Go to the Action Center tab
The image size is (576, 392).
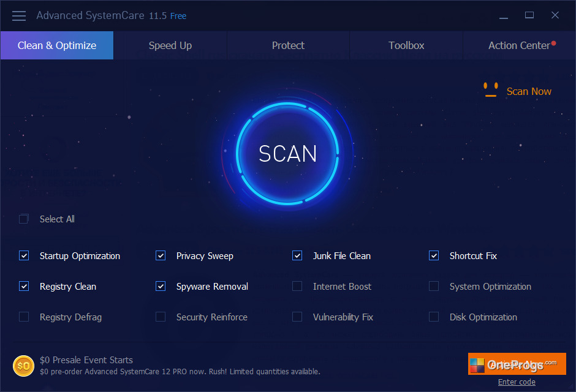519,45
